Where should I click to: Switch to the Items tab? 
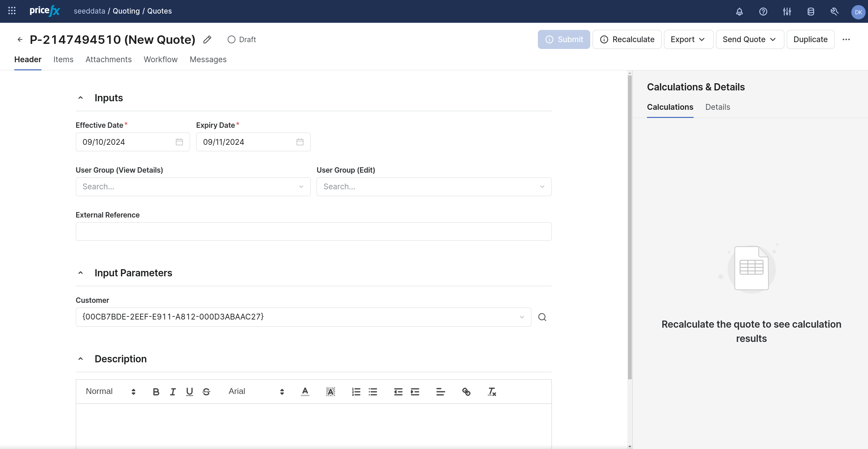(x=63, y=59)
